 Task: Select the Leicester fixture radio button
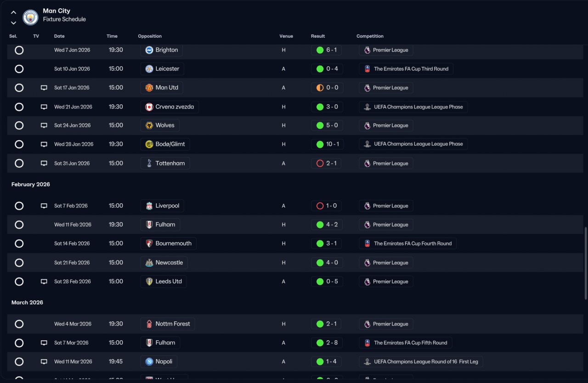pos(19,69)
